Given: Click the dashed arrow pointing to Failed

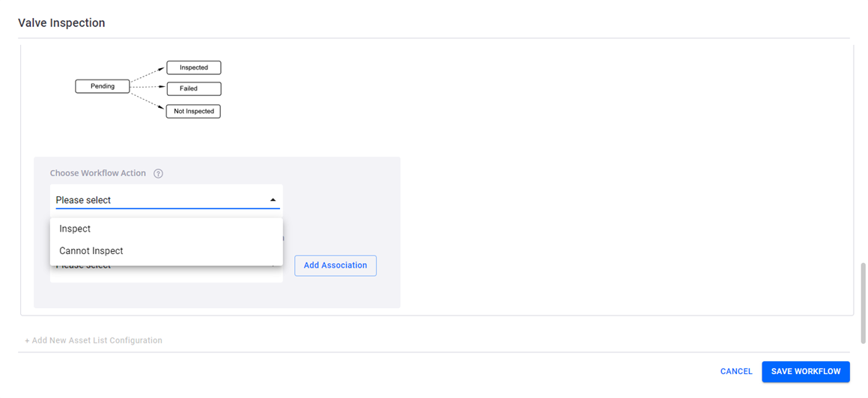Looking at the screenshot, I should (148, 87).
